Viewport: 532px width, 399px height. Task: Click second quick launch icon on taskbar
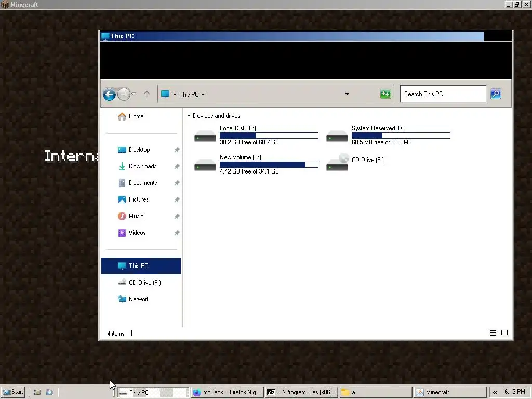(x=49, y=392)
